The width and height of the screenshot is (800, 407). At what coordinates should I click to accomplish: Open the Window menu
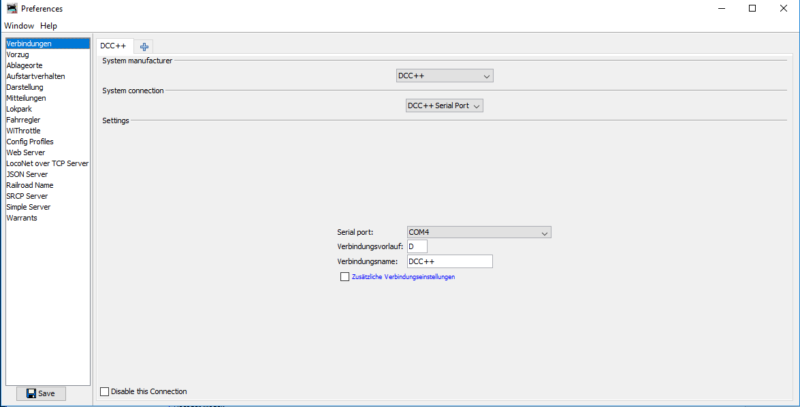(19, 26)
